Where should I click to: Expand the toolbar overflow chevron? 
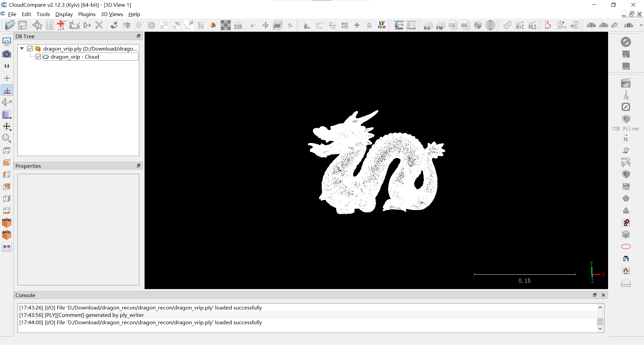coord(641,25)
